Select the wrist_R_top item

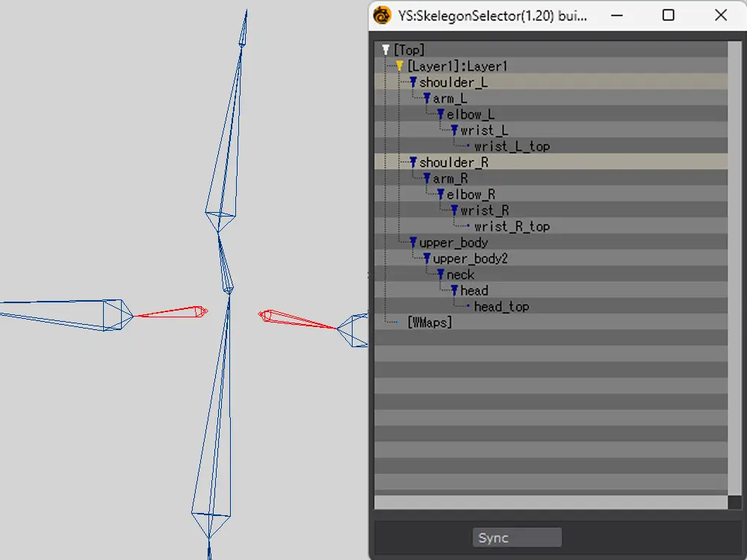(x=512, y=227)
